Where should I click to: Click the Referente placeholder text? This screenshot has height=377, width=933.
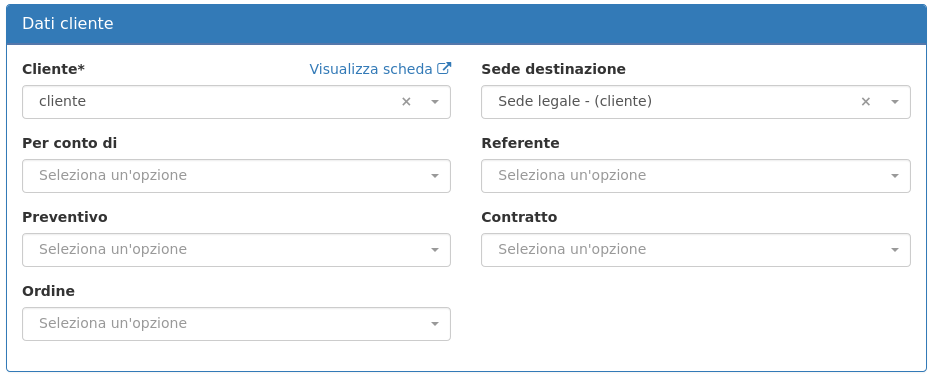click(572, 175)
